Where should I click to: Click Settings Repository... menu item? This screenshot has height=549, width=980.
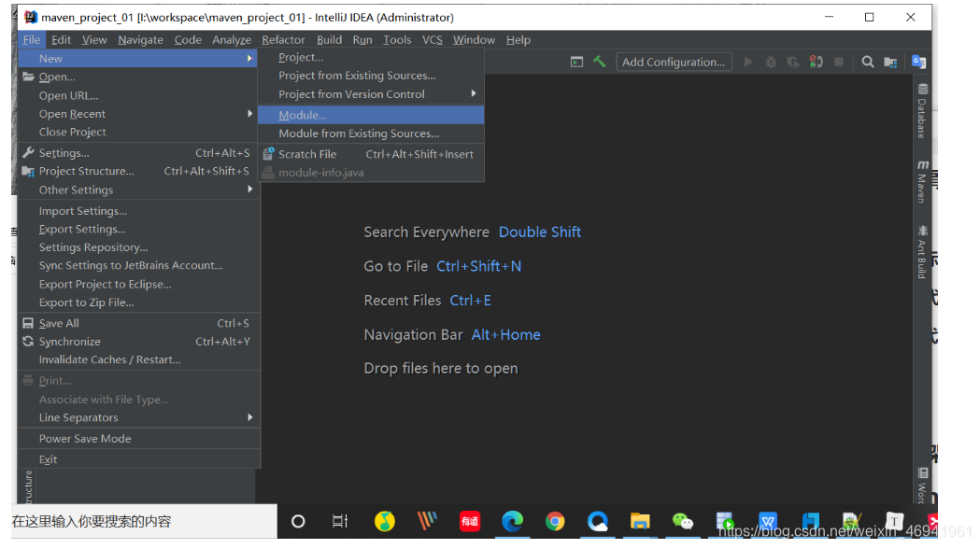139,246
